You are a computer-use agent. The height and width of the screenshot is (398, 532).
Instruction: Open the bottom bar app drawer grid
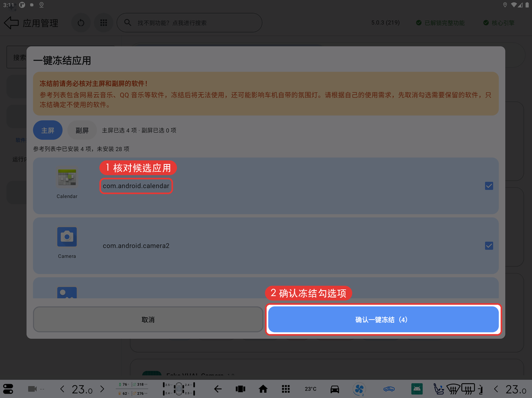(286, 389)
